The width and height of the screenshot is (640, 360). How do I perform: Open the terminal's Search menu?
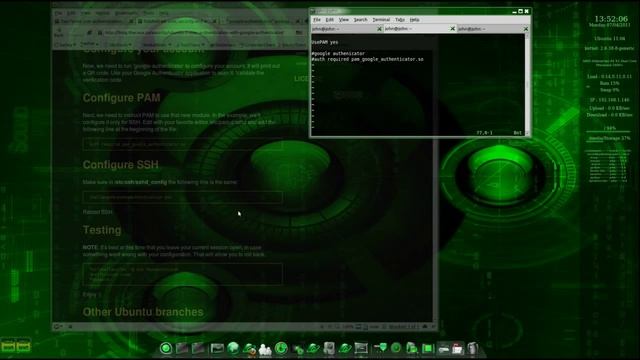[x=360, y=20]
